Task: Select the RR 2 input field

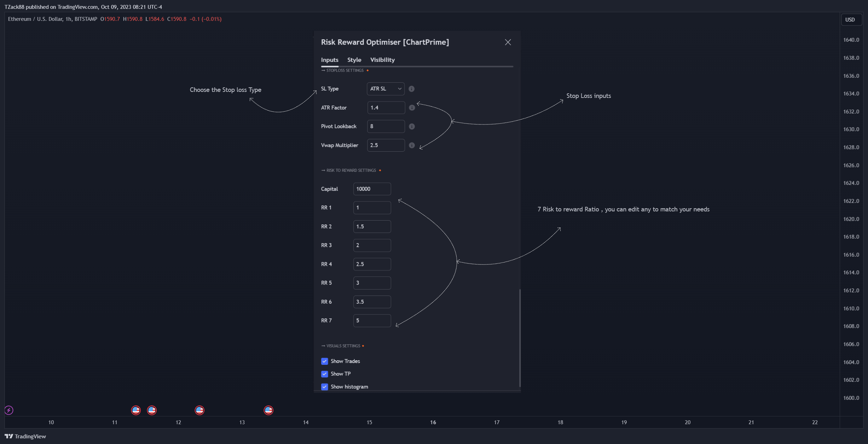Action: (372, 227)
